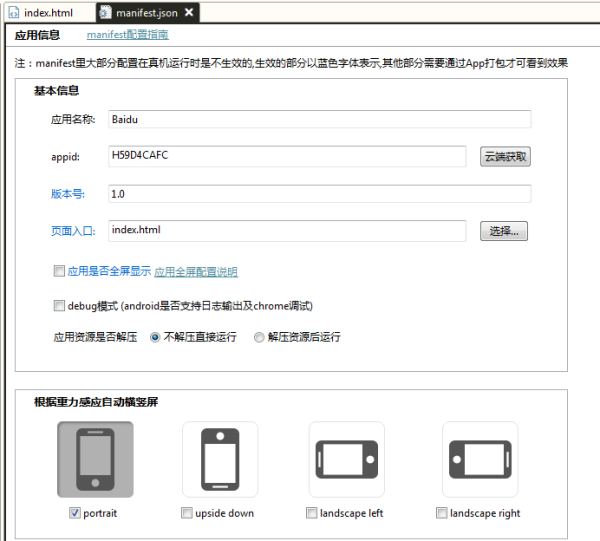The image size is (600, 541).
Task: Select the landscape left phone icon
Action: pyautogui.click(x=347, y=460)
